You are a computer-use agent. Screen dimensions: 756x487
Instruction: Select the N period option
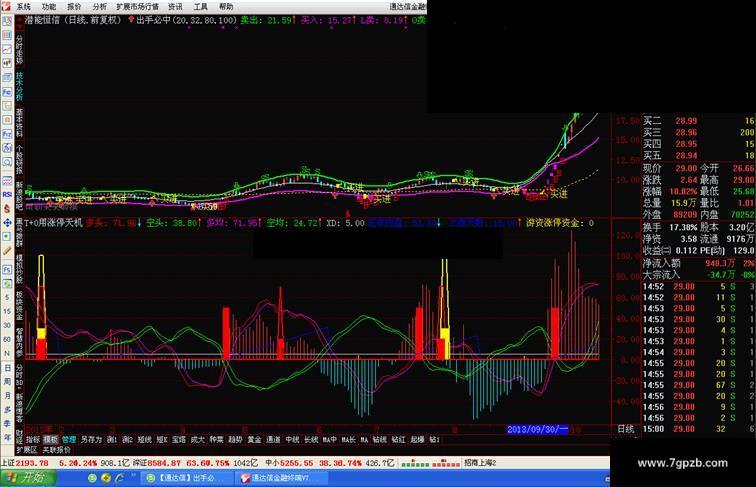tap(7, 353)
